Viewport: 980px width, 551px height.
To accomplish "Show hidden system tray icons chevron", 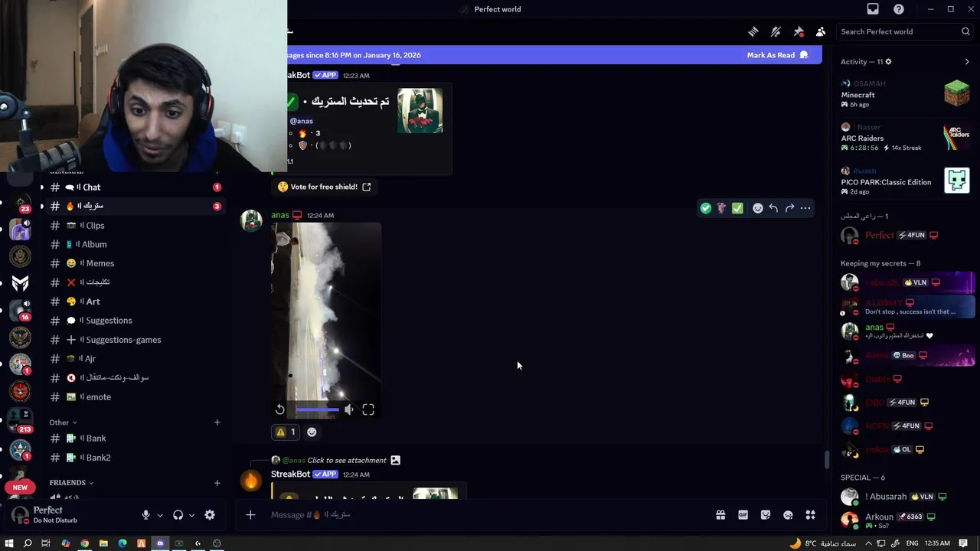I will [868, 543].
